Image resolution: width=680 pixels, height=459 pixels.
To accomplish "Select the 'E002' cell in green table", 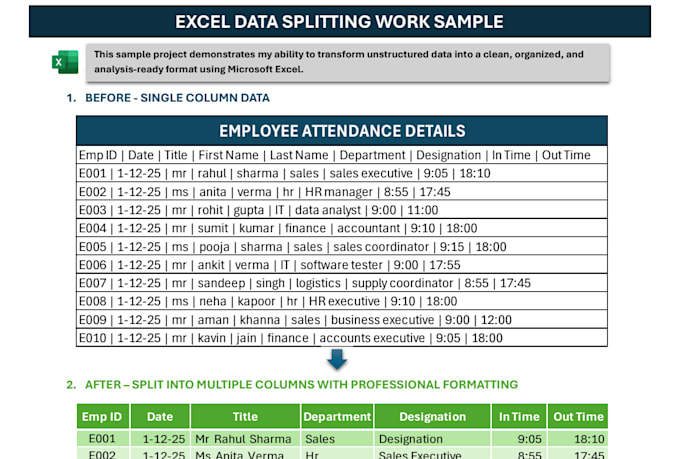I will point(103,454).
